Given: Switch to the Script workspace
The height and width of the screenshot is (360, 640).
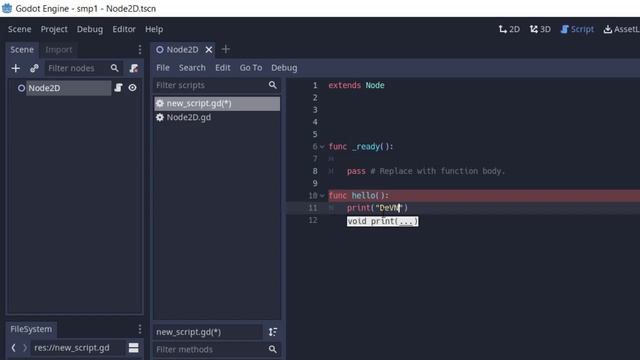Looking at the screenshot, I should (577, 29).
